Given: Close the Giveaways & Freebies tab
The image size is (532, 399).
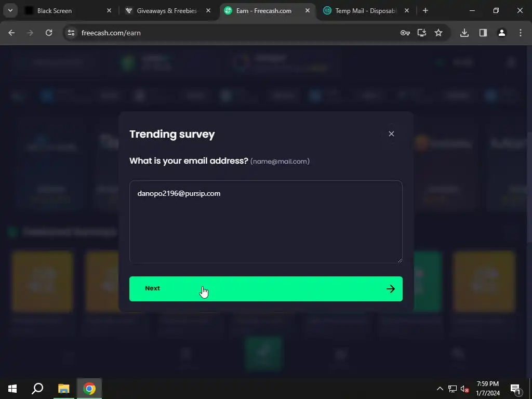Looking at the screenshot, I should pyautogui.click(x=208, y=11).
